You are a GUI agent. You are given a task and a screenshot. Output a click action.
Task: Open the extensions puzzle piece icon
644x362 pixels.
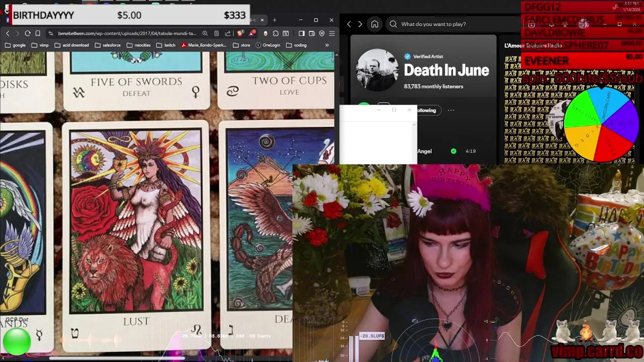[x=276, y=33]
